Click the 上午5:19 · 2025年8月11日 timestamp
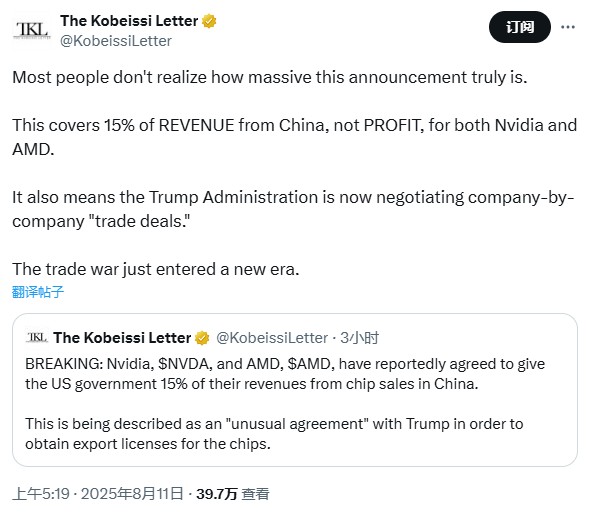Viewport: 594px width, 516px height. tap(98, 494)
